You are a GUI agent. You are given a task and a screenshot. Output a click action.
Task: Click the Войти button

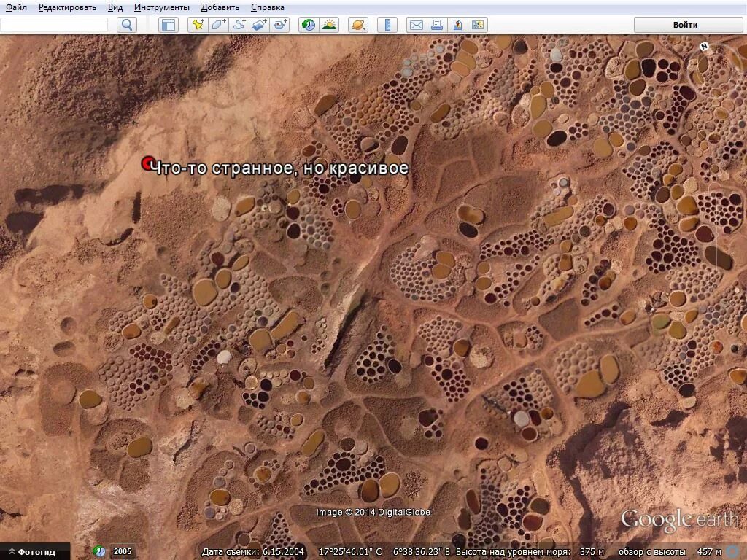tap(686, 24)
